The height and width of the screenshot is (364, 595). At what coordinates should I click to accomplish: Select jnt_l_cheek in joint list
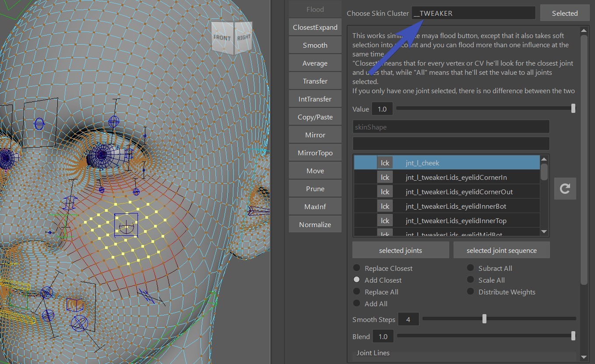click(x=447, y=163)
